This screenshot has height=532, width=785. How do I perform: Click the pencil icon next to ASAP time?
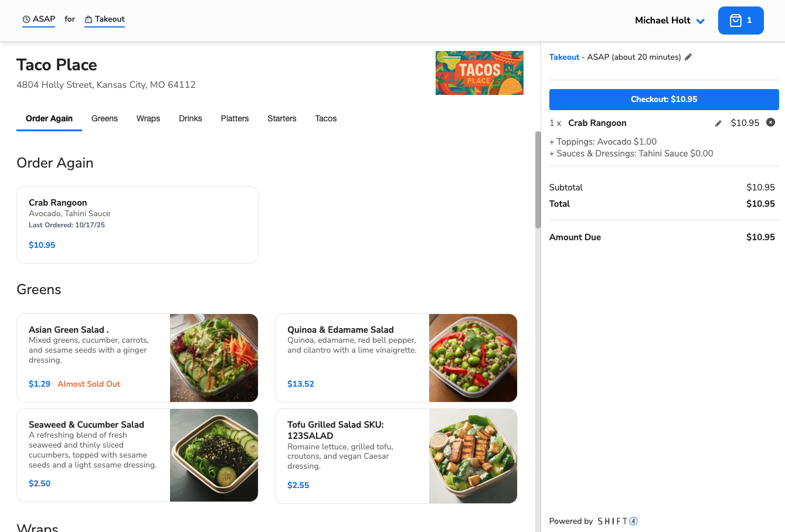[688, 57]
